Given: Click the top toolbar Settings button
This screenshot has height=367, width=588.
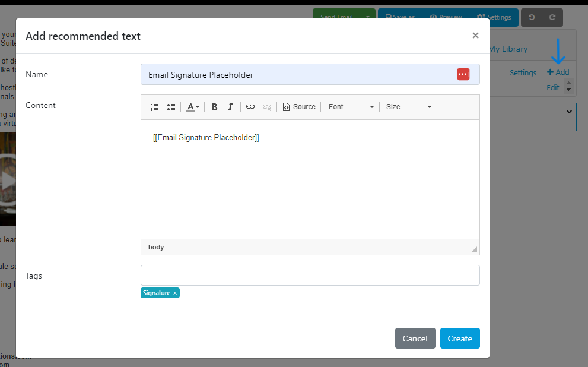Looking at the screenshot, I should (x=494, y=17).
